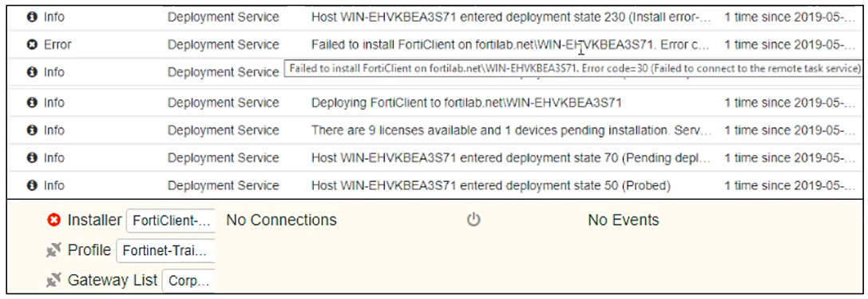868x299 pixels.
Task: Click the No Events label
Action: [624, 220]
